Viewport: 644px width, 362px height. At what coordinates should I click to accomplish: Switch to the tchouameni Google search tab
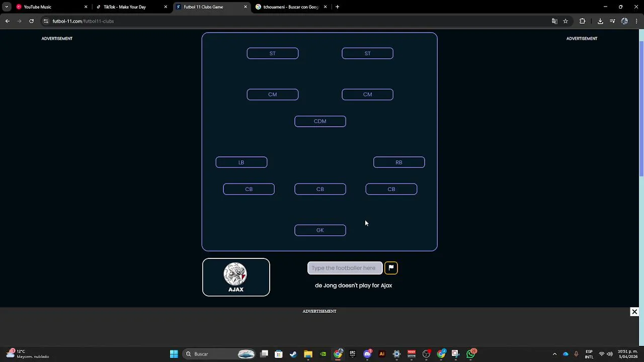pyautogui.click(x=291, y=7)
